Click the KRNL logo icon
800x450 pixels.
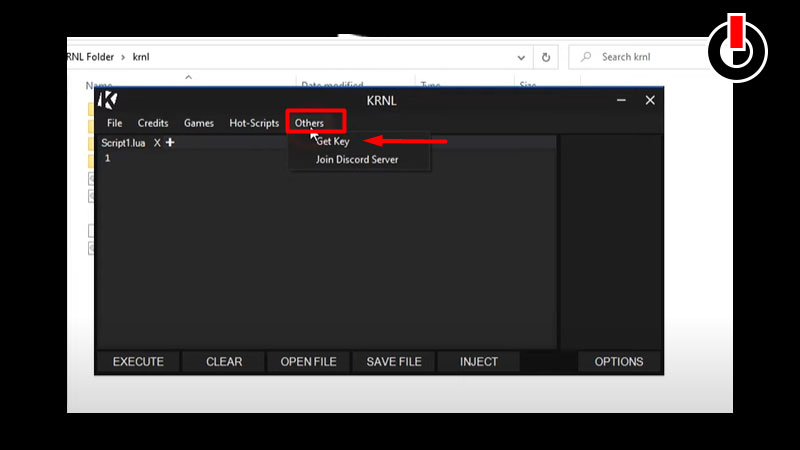pyautogui.click(x=108, y=101)
